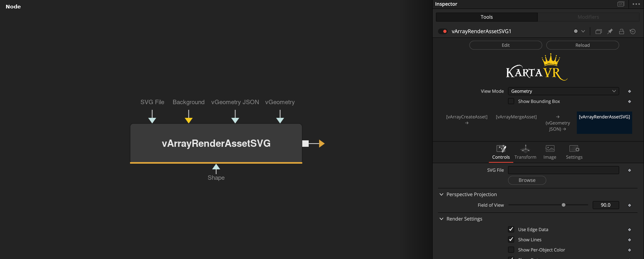
Task: Click the SVG File path input field
Action: [x=563, y=170]
